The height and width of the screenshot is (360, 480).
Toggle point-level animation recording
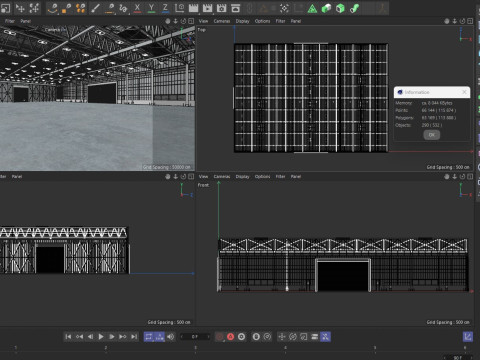tap(325, 337)
